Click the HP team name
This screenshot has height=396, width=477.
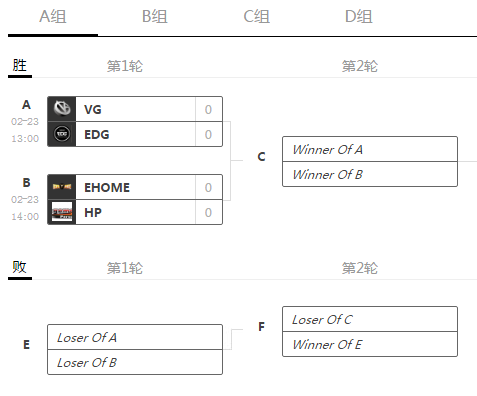(93, 213)
